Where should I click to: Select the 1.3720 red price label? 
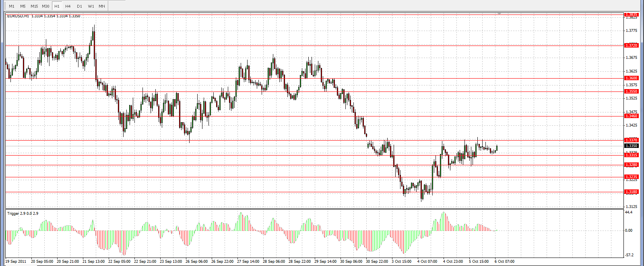(x=631, y=46)
